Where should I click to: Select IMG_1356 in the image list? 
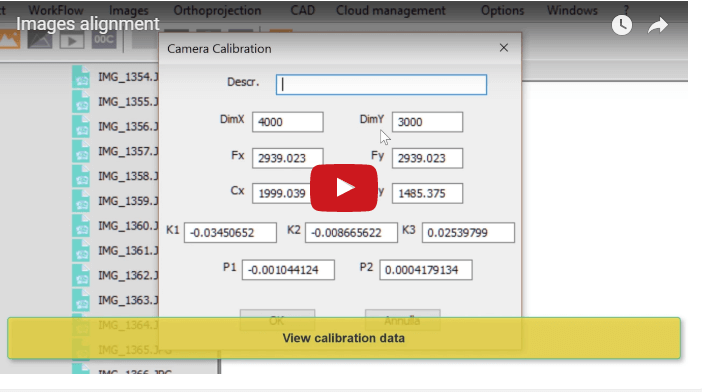point(115,127)
